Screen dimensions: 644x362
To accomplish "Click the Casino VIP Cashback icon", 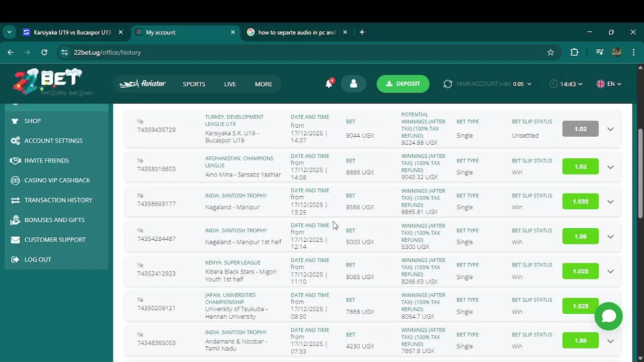I will click(15, 180).
